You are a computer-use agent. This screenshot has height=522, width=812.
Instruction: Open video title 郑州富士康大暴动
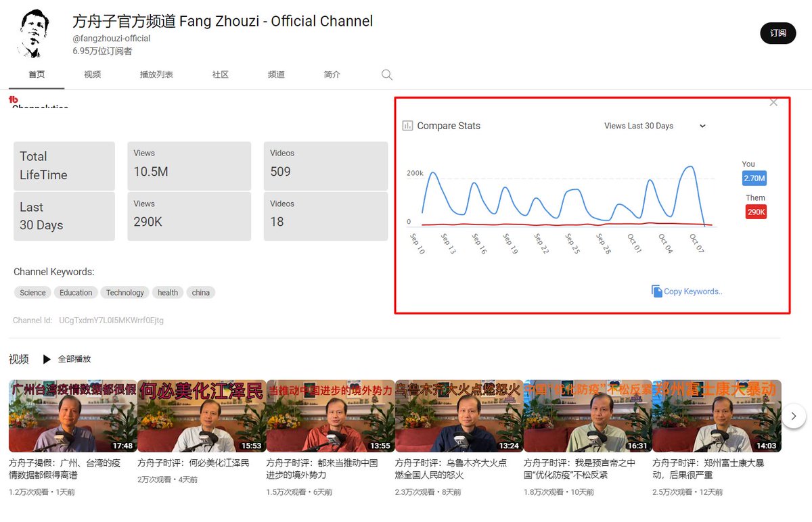click(708, 469)
